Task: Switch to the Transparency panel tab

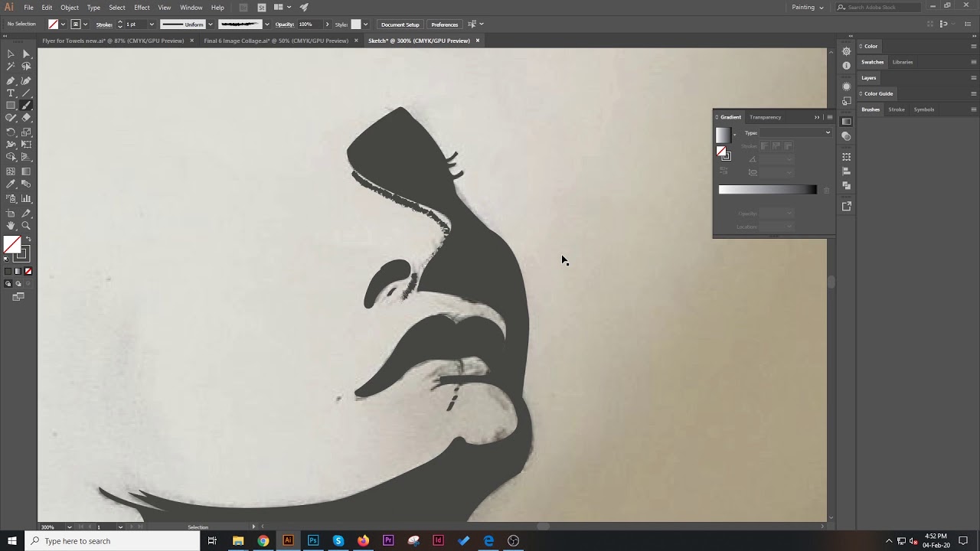Action: (765, 117)
